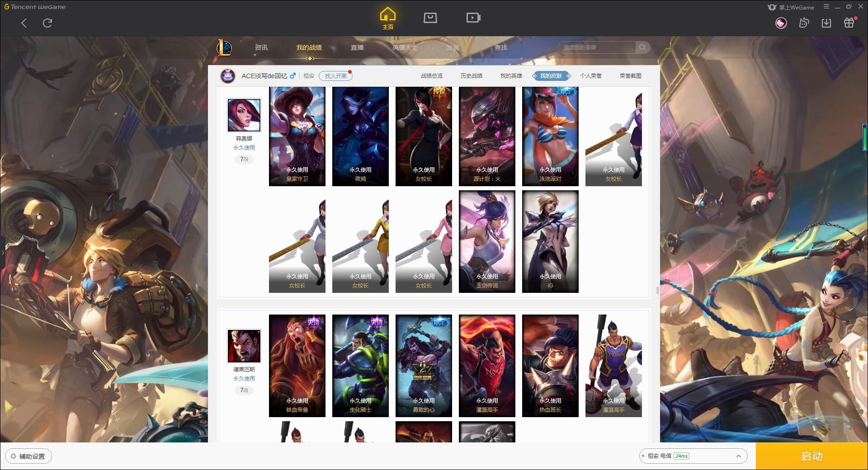The image size is (868, 470).
Task: Open the 直播 tab
Action: [357, 47]
